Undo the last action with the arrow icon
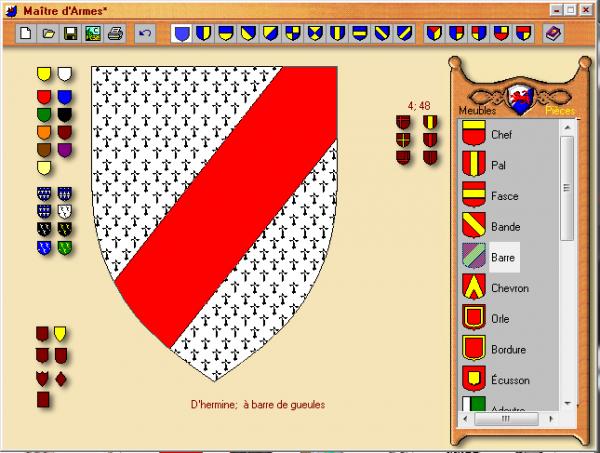This screenshot has width=600, height=453. click(x=145, y=33)
